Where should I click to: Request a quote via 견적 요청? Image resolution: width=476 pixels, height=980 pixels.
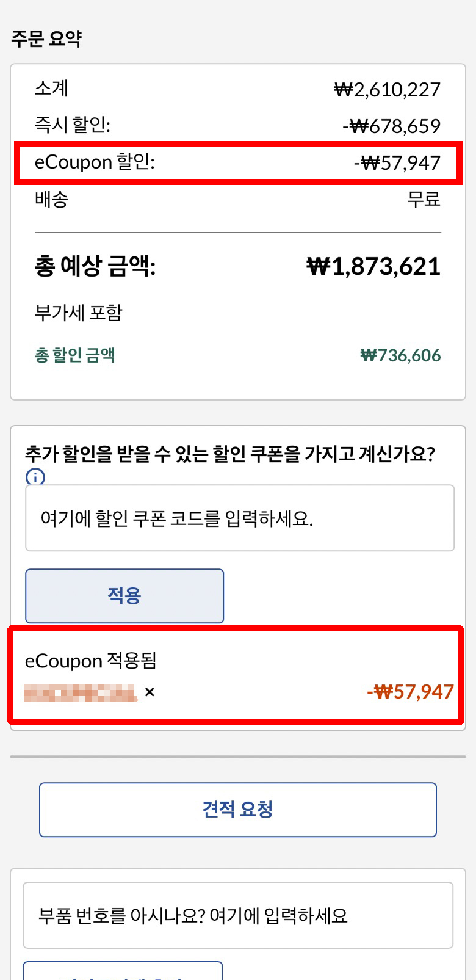pos(238,810)
